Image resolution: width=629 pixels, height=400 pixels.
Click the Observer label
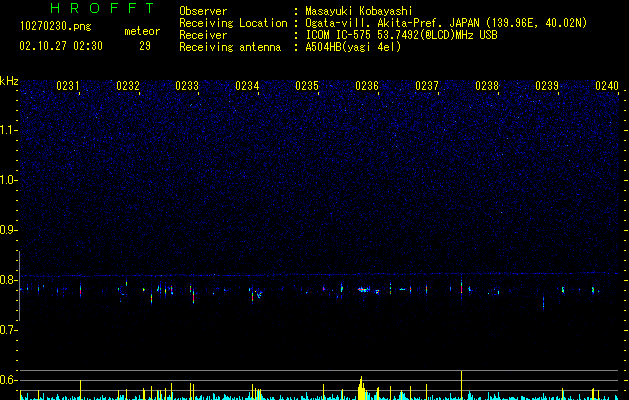(203, 11)
